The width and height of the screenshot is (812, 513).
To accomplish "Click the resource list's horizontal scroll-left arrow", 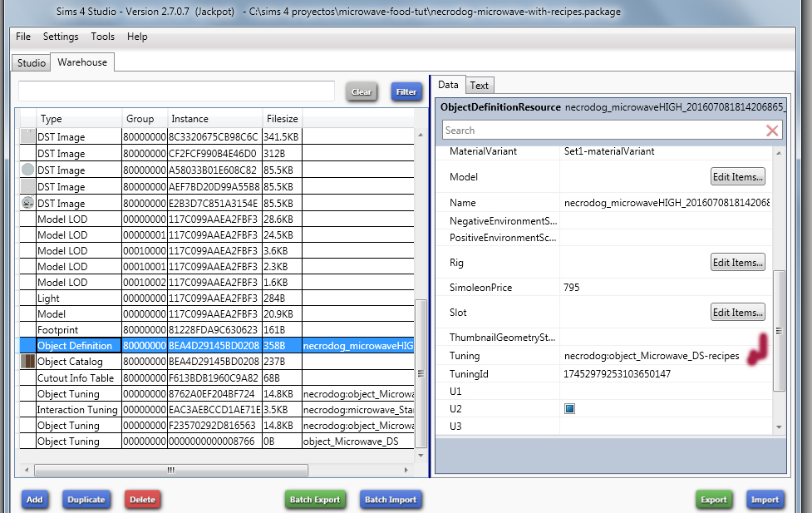I will (27, 470).
